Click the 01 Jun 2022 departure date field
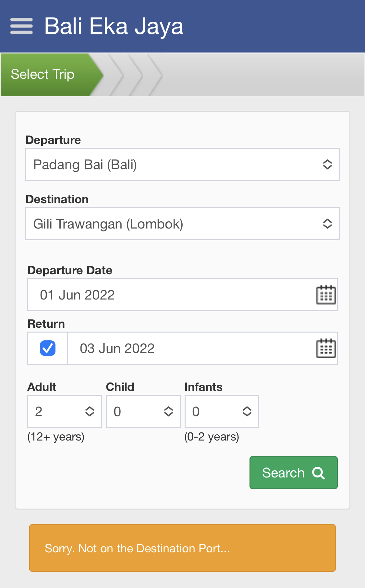 coord(182,295)
